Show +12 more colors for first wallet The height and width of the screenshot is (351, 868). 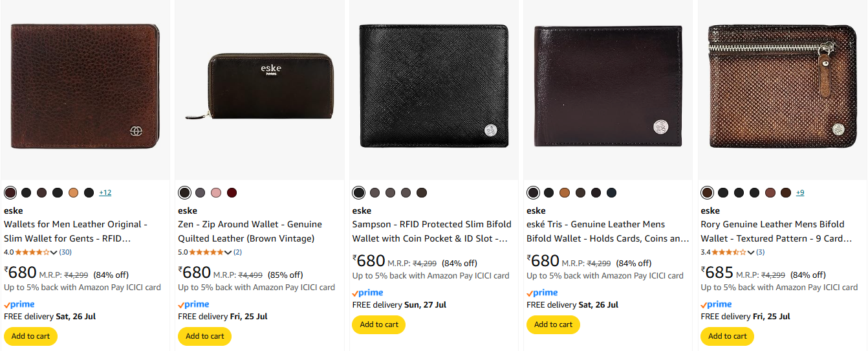[105, 192]
